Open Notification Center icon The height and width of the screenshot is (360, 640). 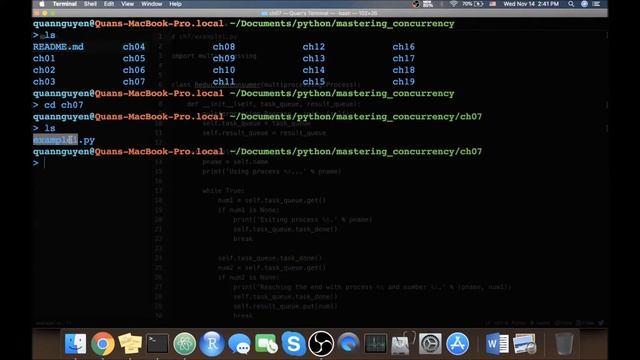[597, 4]
